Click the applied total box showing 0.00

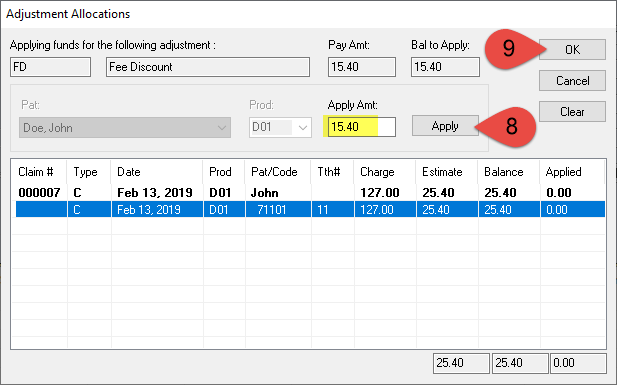point(578,363)
